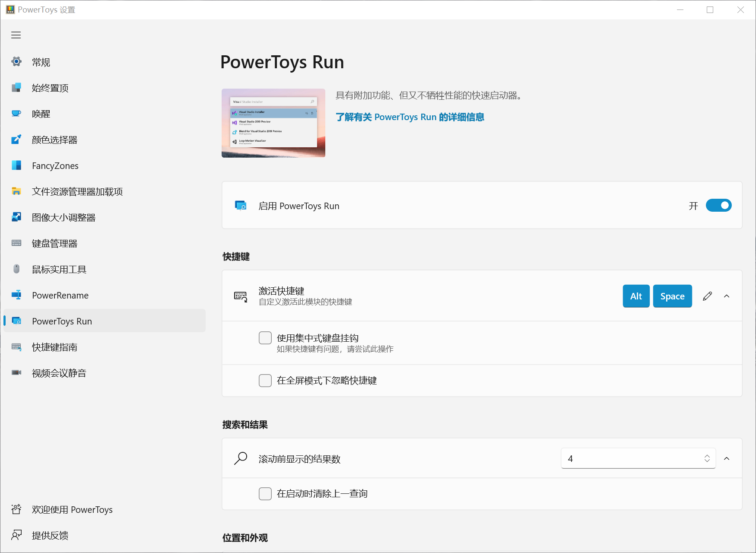The height and width of the screenshot is (553, 756).
Task: Click the Color Picker (颜色选择器) icon
Action: click(16, 140)
